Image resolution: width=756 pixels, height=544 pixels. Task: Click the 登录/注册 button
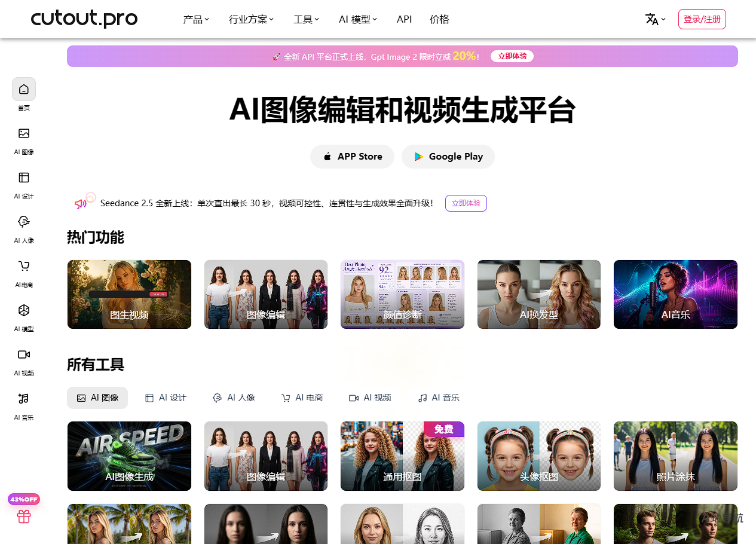click(x=702, y=19)
